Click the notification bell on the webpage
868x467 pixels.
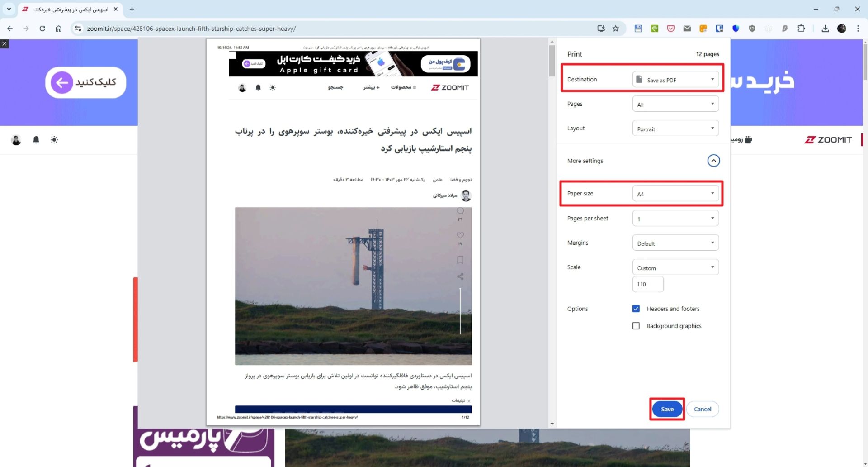(x=36, y=140)
